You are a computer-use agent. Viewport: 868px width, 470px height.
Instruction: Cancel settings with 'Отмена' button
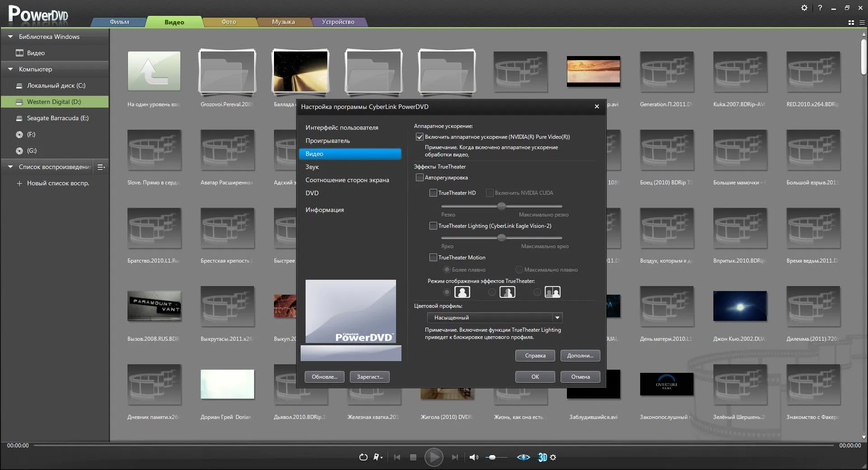point(580,377)
